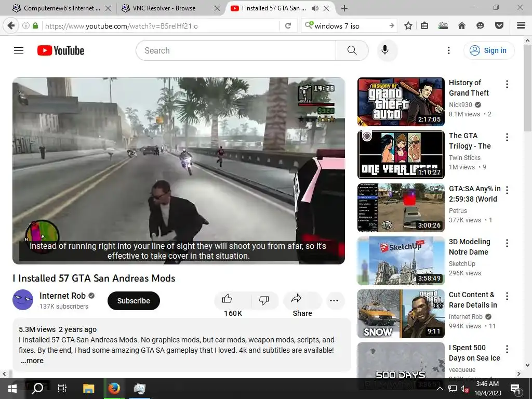
Task: Open options menu for History of Grand Theft
Action: click(x=507, y=84)
